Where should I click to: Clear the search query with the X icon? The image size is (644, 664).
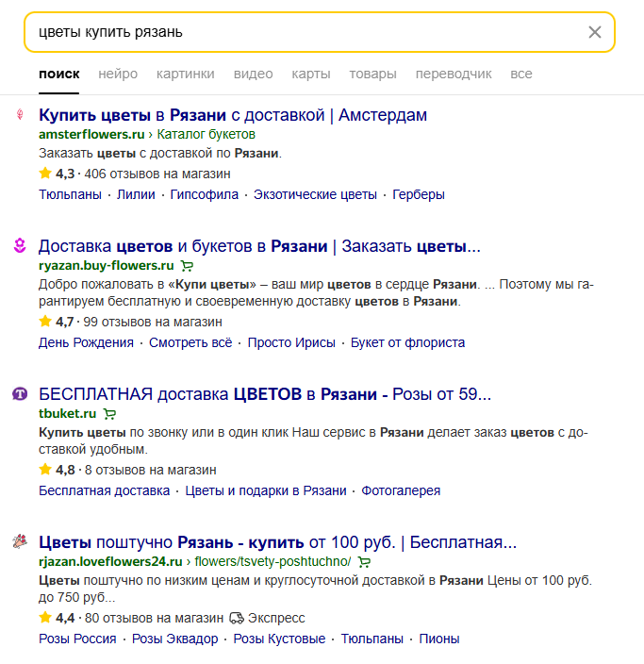(x=595, y=32)
